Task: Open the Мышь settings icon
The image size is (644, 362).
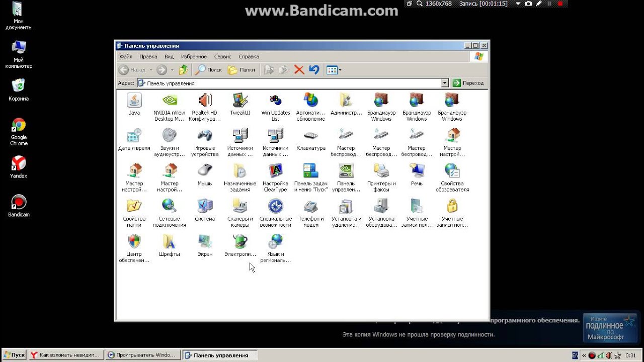Action: point(205,175)
